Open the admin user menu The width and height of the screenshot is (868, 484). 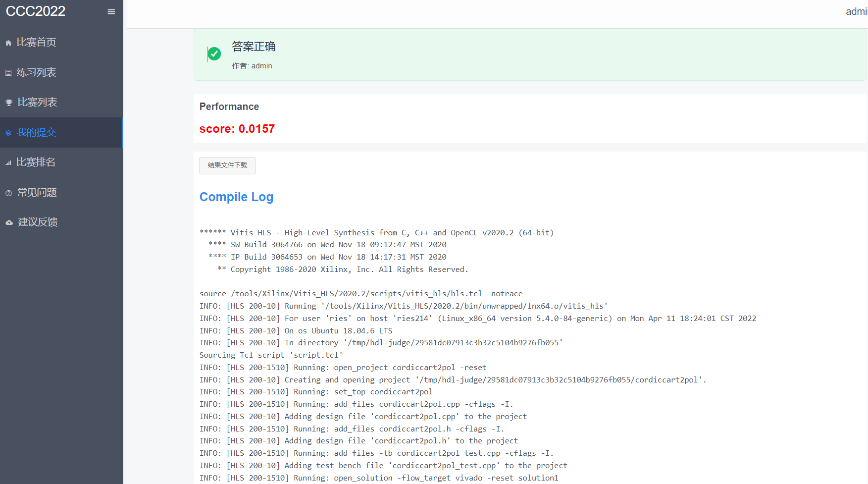coord(856,11)
